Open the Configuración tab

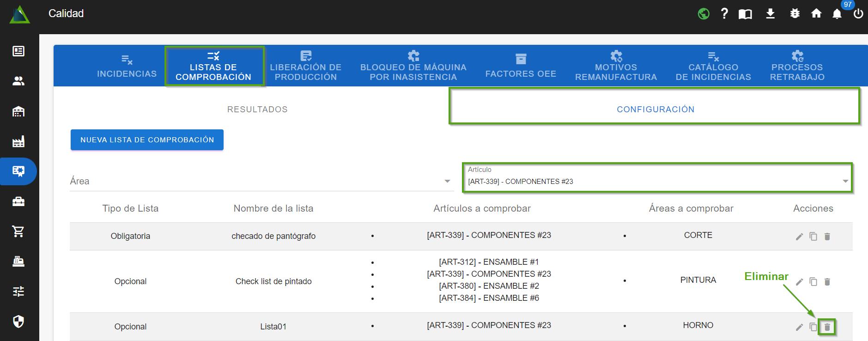pos(655,110)
